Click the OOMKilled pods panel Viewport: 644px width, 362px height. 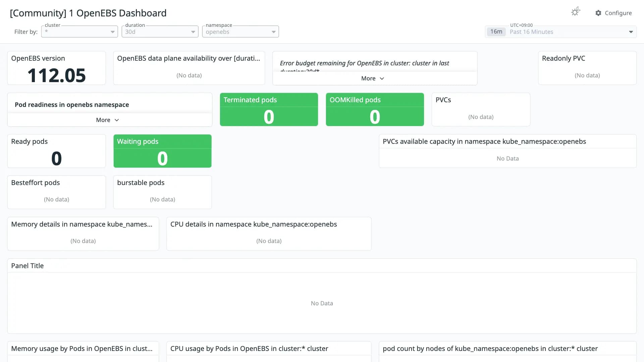(375, 109)
